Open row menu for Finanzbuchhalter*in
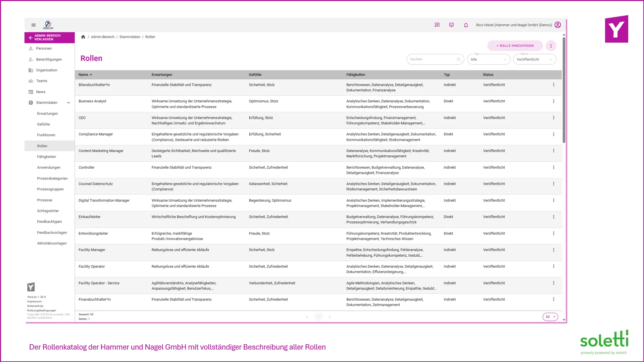This screenshot has width=644, height=362. click(x=553, y=300)
